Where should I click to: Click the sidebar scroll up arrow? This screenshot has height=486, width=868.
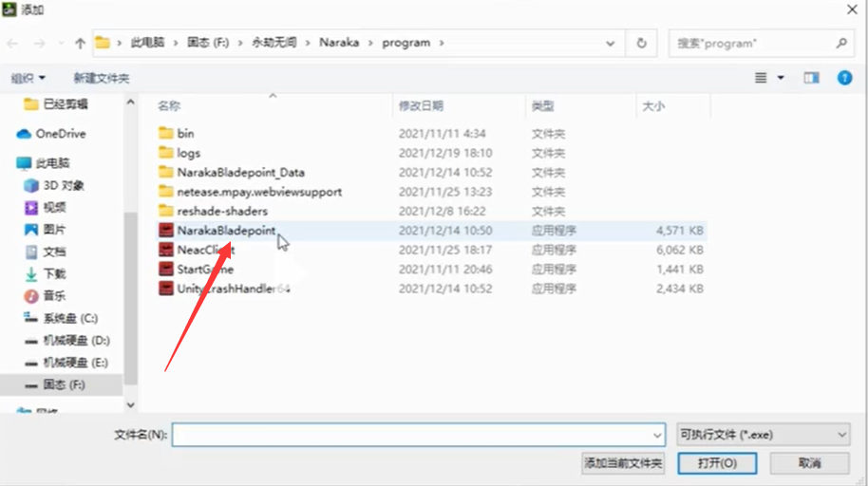131,102
